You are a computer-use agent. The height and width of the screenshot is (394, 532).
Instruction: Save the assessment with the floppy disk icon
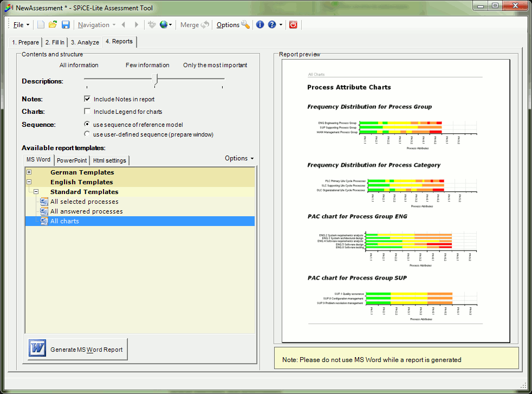[66, 25]
